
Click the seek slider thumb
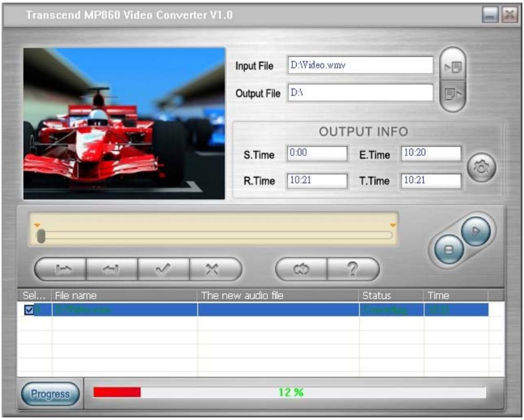[41, 236]
